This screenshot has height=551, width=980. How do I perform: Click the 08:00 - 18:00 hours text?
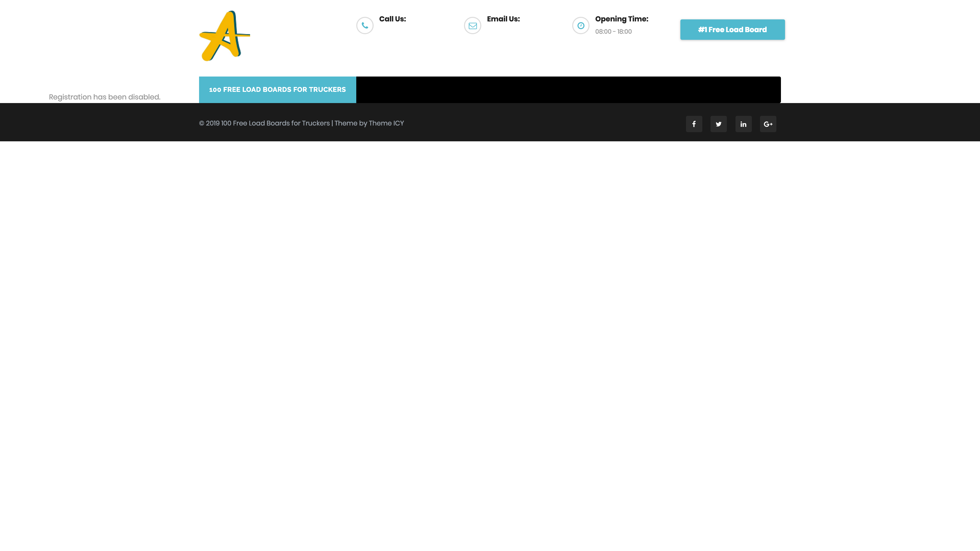[x=613, y=32]
